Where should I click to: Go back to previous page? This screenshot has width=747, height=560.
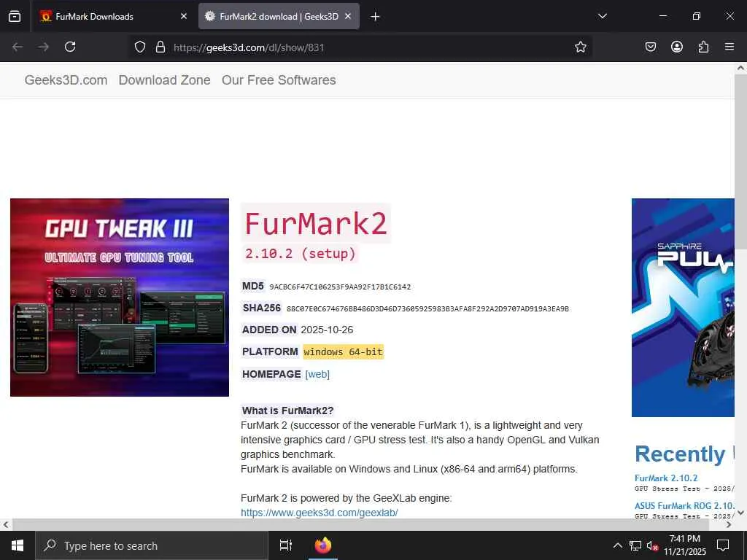(x=18, y=47)
